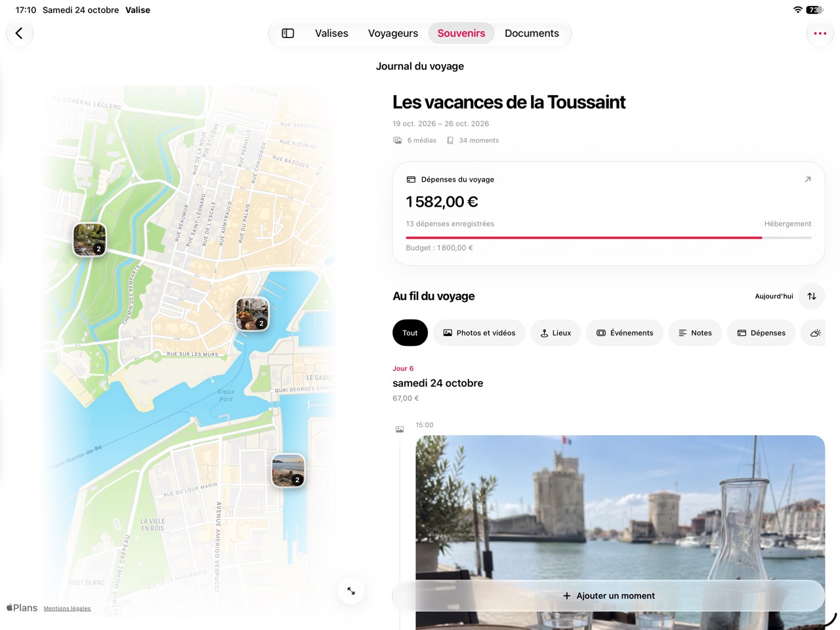The width and height of the screenshot is (840, 630).
Task: Switch to the Documents tab
Action: pos(532,33)
